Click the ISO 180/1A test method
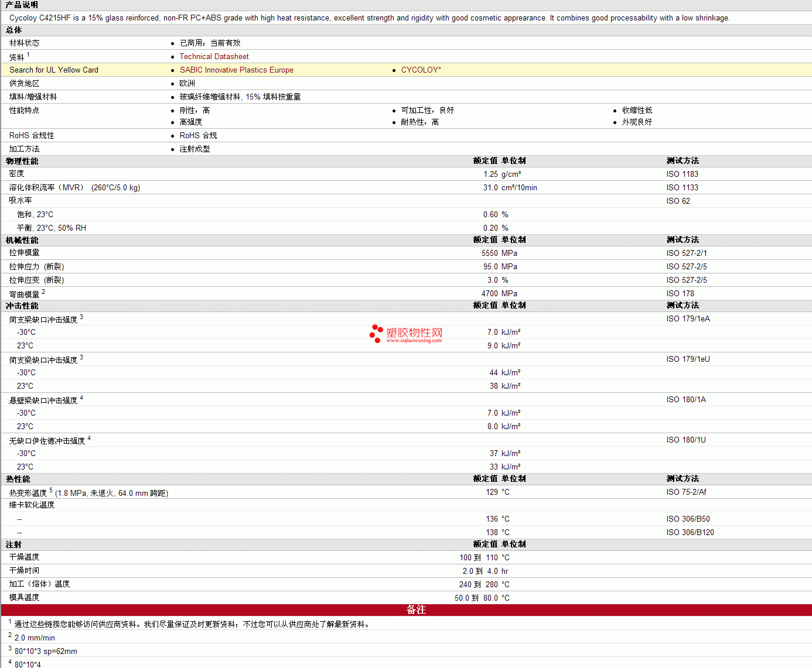This screenshot has height=668, width=812. pyautogui.click(x=686, y=399)
